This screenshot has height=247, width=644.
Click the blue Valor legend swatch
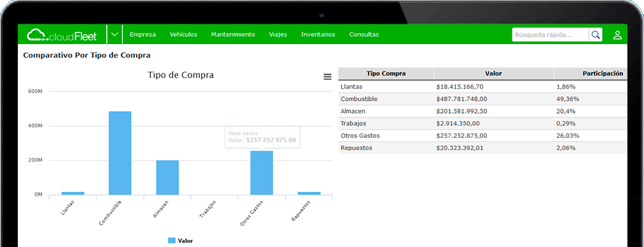pyautogui.click(x=172, y=241)
